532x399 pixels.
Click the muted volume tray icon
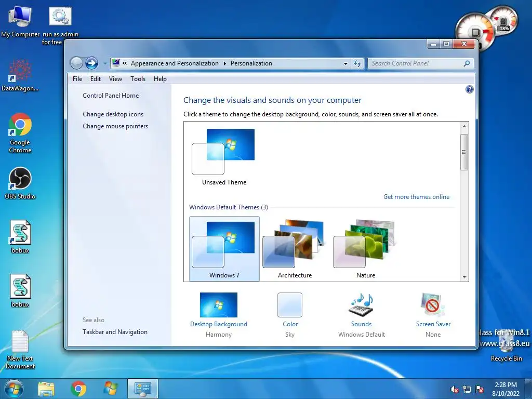pyautogui.click(x=454, y=389)
